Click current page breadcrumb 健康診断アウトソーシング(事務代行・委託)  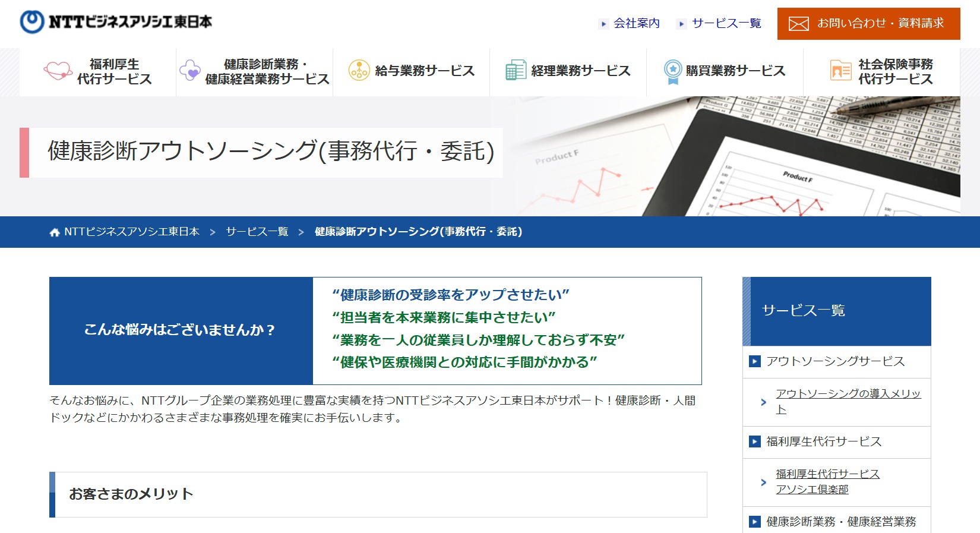tap(418, 232)
